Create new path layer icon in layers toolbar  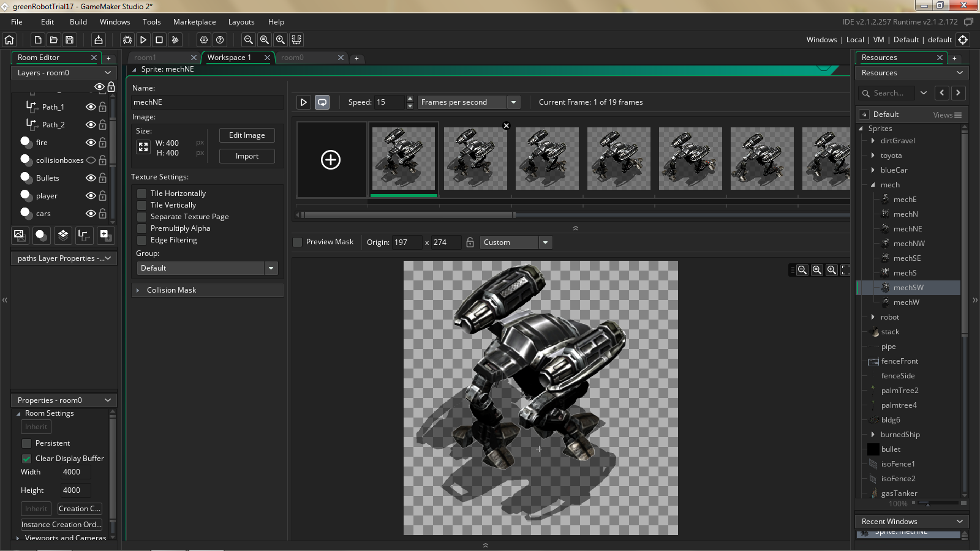pos(84,234)
